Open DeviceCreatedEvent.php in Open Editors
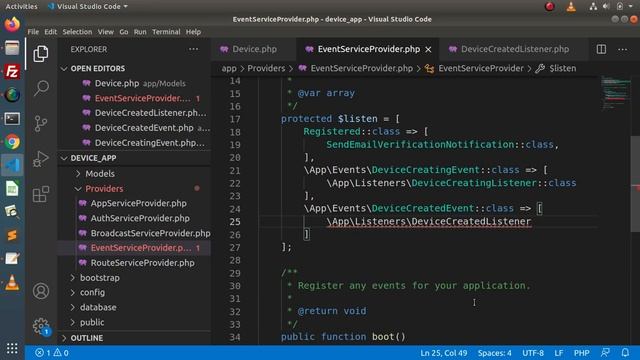Viewport: 640px width, 360px height. [135, 128]
